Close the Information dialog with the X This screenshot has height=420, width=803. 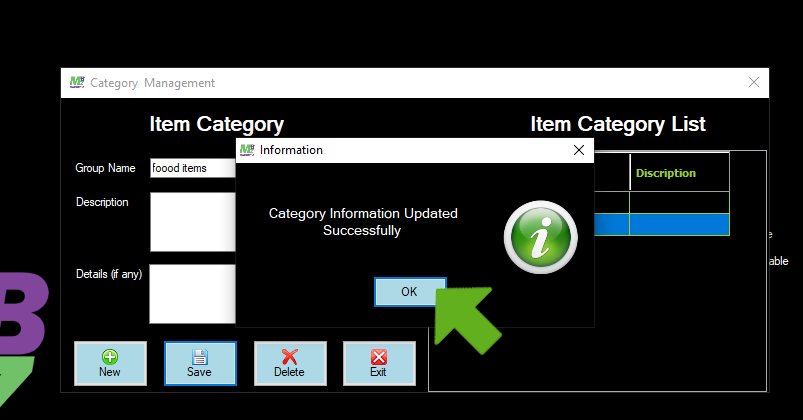point(578,150)
